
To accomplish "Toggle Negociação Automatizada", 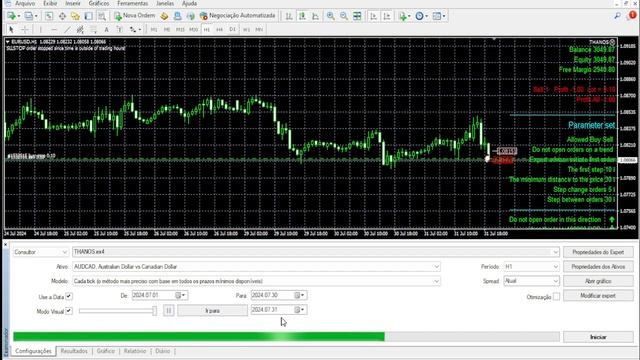I will 238,16.
